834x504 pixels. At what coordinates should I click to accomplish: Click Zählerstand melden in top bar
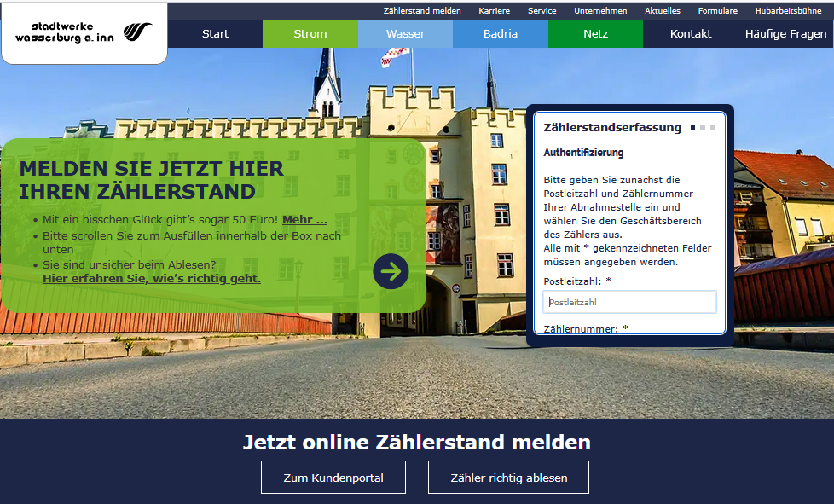coord(422,11)
